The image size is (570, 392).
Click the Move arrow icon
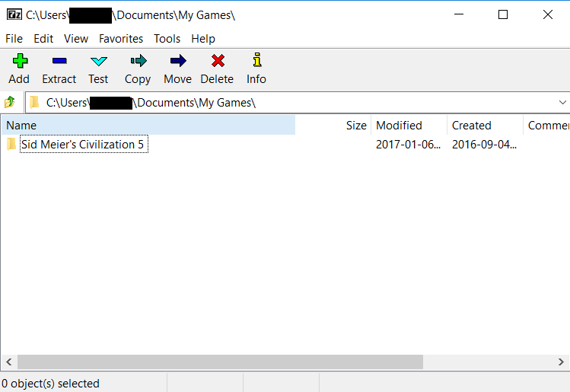click(178, 61)
